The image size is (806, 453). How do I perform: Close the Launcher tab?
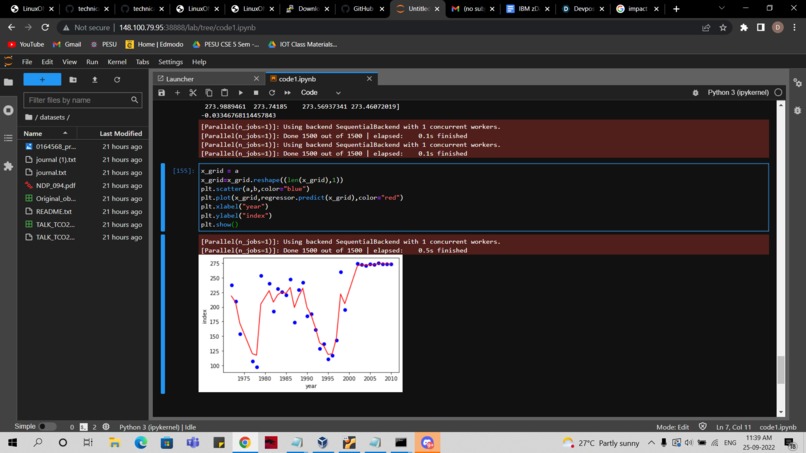(x=256, y=79)
